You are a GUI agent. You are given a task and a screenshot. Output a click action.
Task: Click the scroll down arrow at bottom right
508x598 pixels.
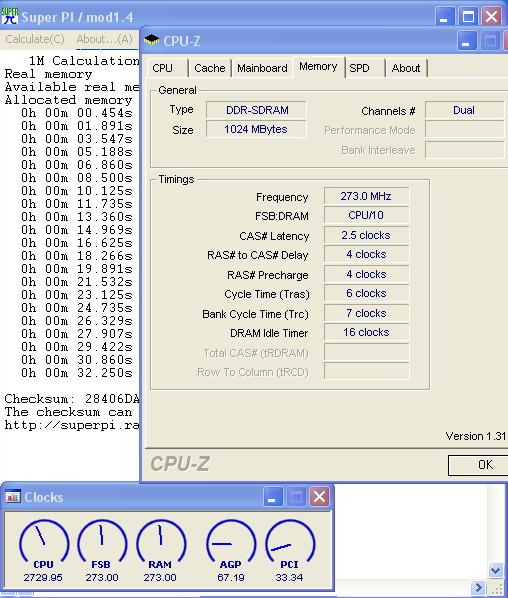pos(495,571)
